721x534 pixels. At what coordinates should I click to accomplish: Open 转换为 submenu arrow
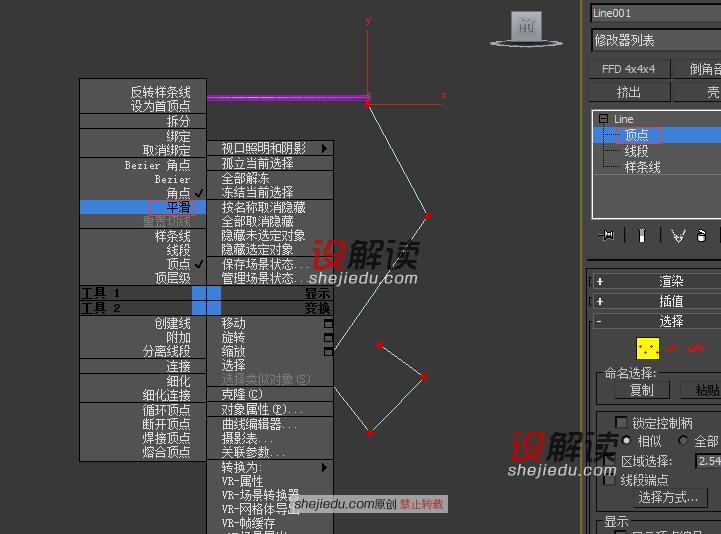coord(325,467)
